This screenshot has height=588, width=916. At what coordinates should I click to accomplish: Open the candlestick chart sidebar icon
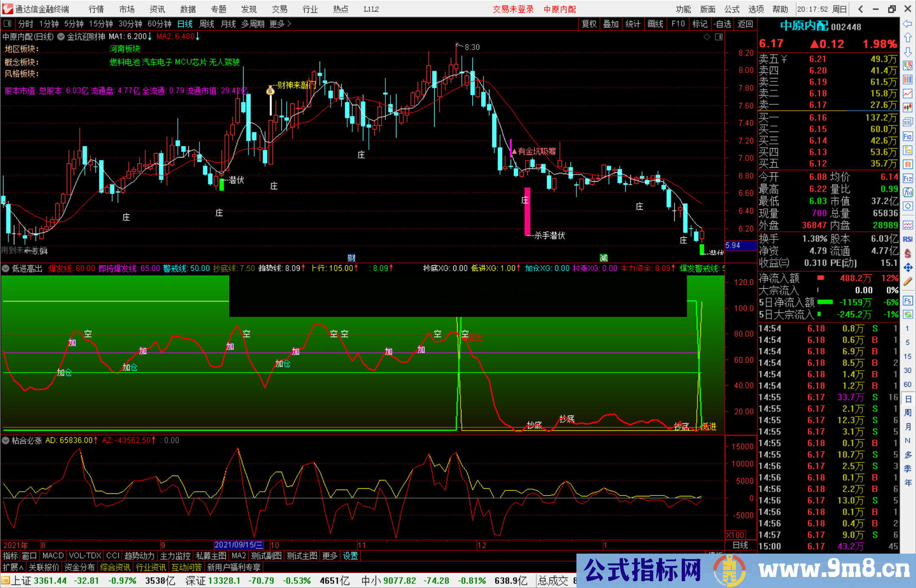[x=908, y=107]
